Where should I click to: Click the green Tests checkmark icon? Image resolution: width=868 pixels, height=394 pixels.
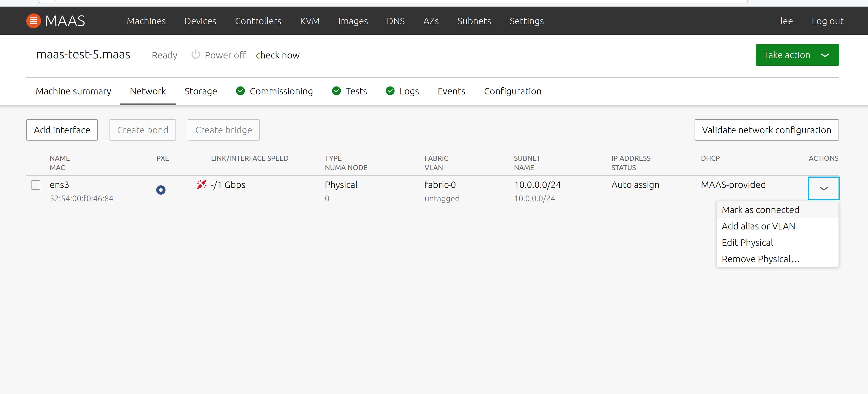point(336,91)
